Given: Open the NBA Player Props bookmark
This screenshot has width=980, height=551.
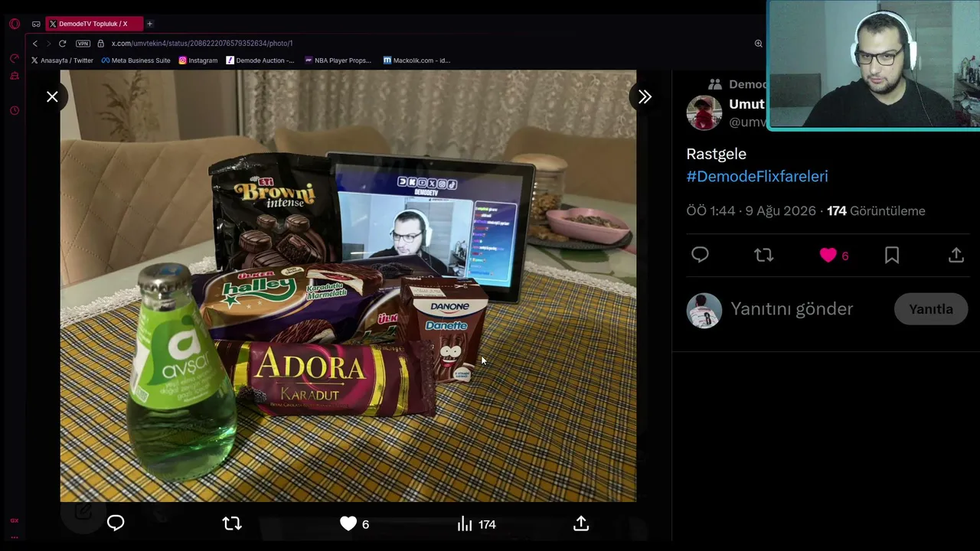Looking at the screenshot, I should click(338, 60).
